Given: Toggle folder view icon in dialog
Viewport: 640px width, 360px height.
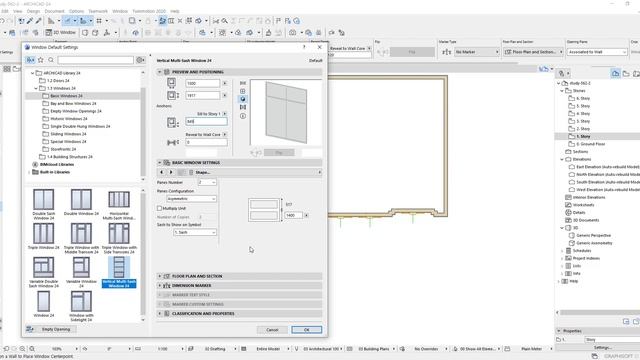Looking at the screenshot, I should [x=31, y=60].
